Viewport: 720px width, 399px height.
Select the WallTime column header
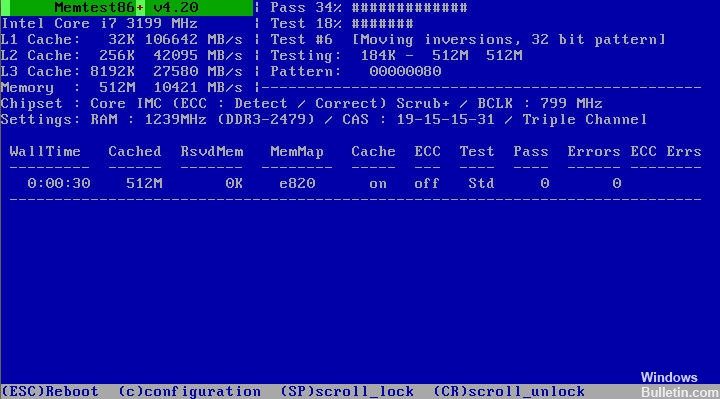click(45, 151)
